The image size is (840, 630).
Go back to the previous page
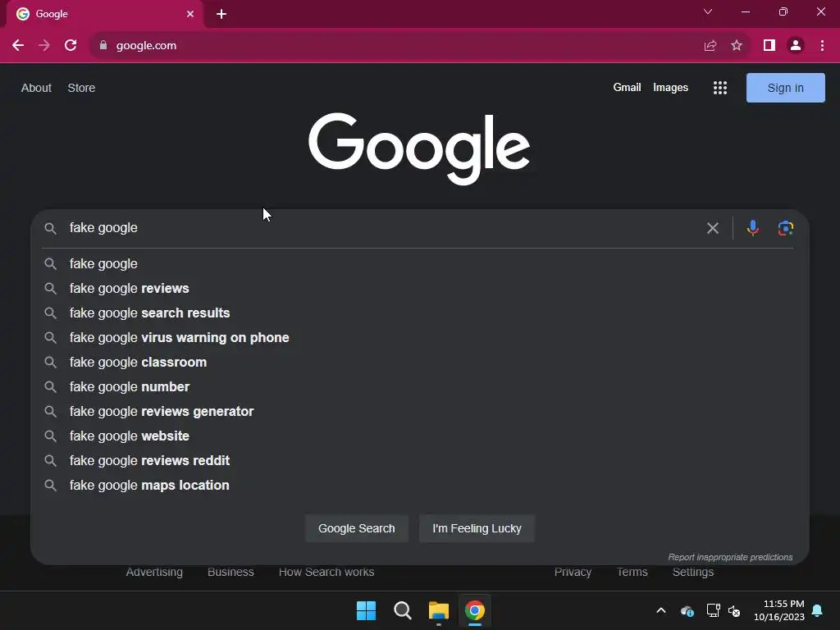point(18,46)
